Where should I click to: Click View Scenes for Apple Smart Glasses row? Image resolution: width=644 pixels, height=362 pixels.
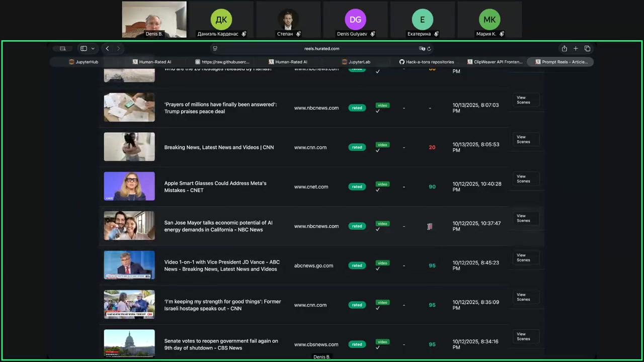pyautogui.click(x=523, y=179)
